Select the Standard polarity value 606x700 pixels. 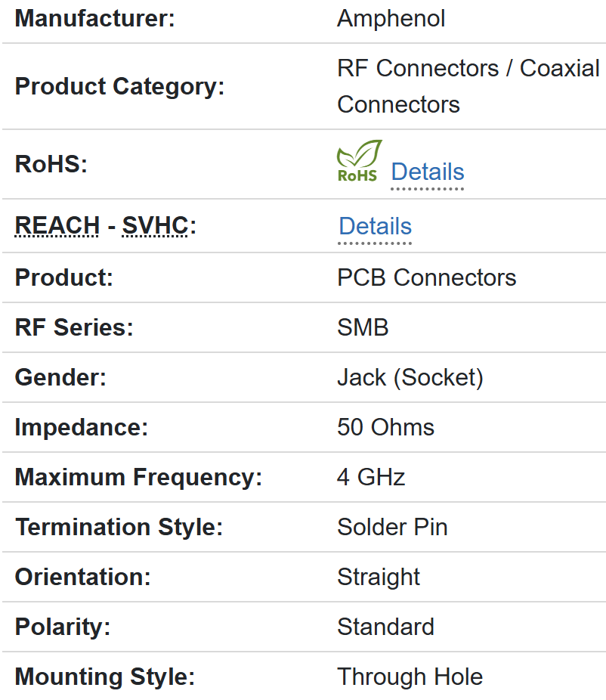pos(385,627)
